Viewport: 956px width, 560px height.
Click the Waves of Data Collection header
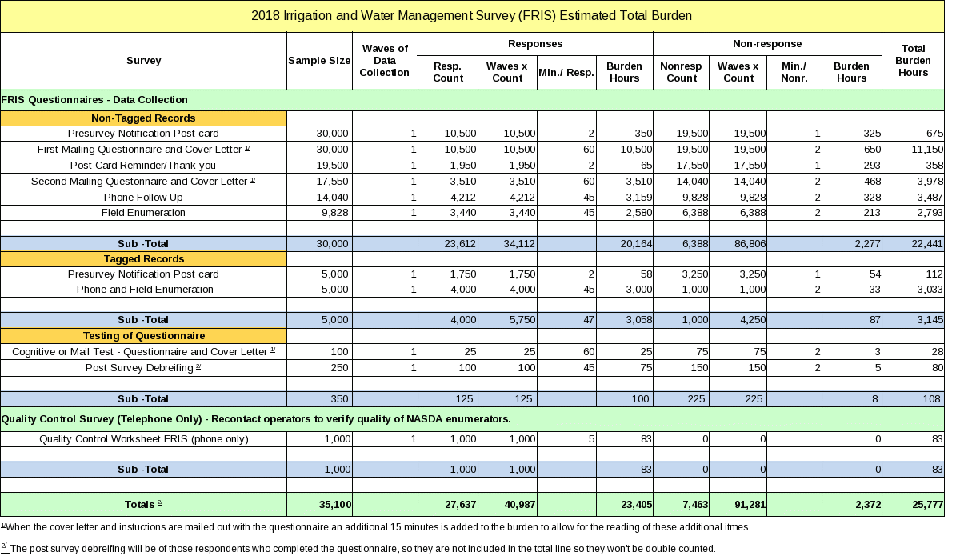point(384,61)
